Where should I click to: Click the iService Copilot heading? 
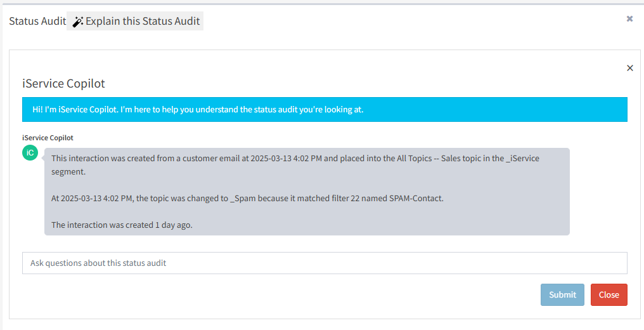tap(63, 83)
